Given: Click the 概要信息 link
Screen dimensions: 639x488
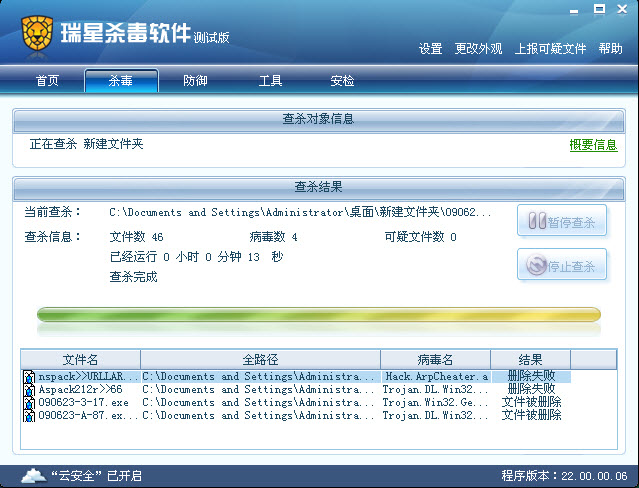Looking at the screenshot, I should point(593,145).
